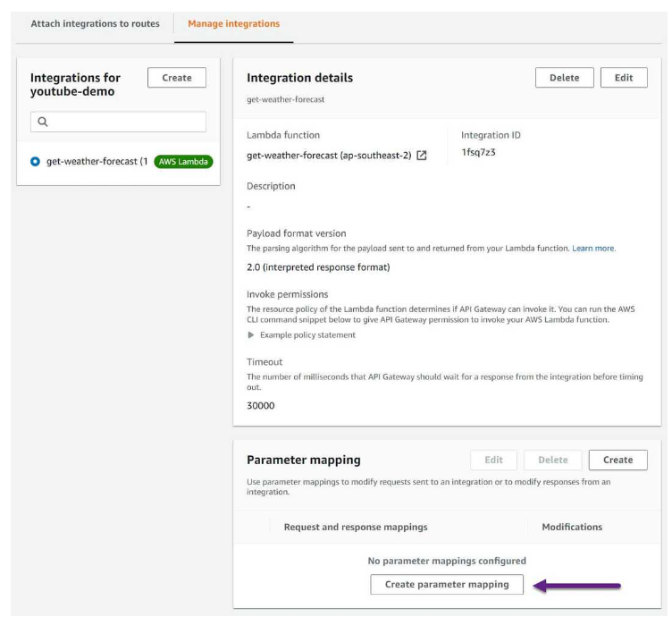Viewport: 672px width, 617px height.
Task: Edit the integration details
Action: 624,78
